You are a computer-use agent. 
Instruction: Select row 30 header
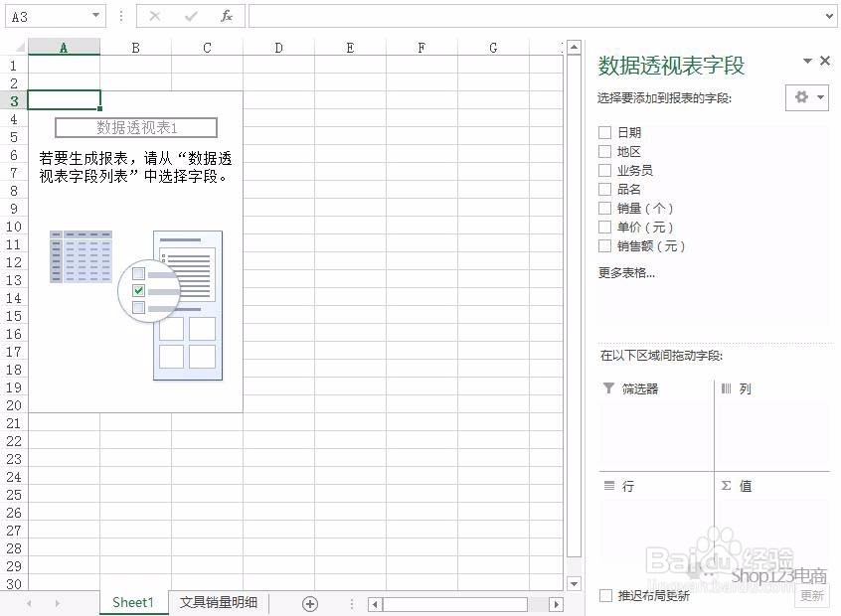[13, 583]
